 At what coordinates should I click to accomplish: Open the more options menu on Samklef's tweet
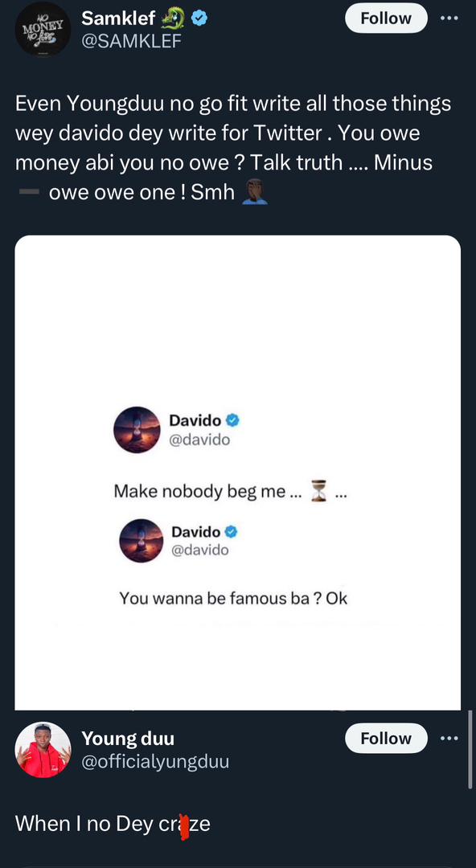(449, 18)
